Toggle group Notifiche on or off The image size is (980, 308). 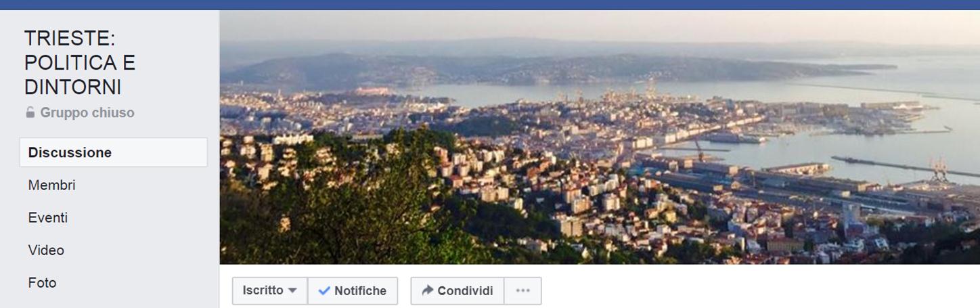tap(353, 291)
